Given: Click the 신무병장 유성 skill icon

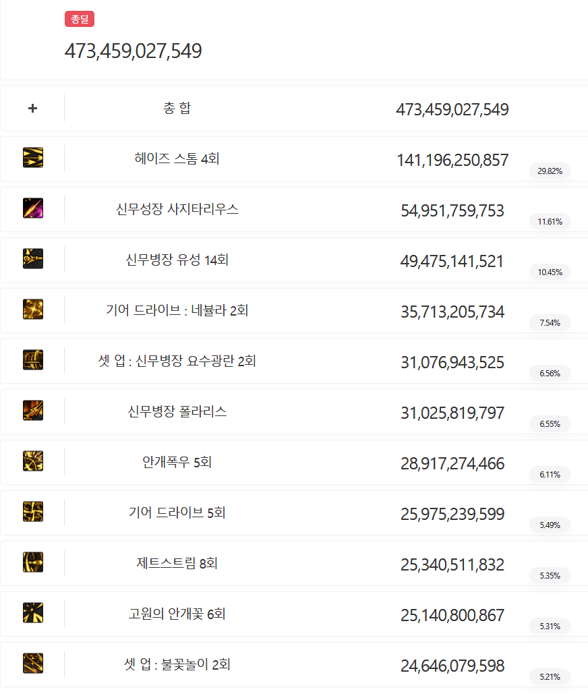Looking at the screenshot, I should 33,259.
